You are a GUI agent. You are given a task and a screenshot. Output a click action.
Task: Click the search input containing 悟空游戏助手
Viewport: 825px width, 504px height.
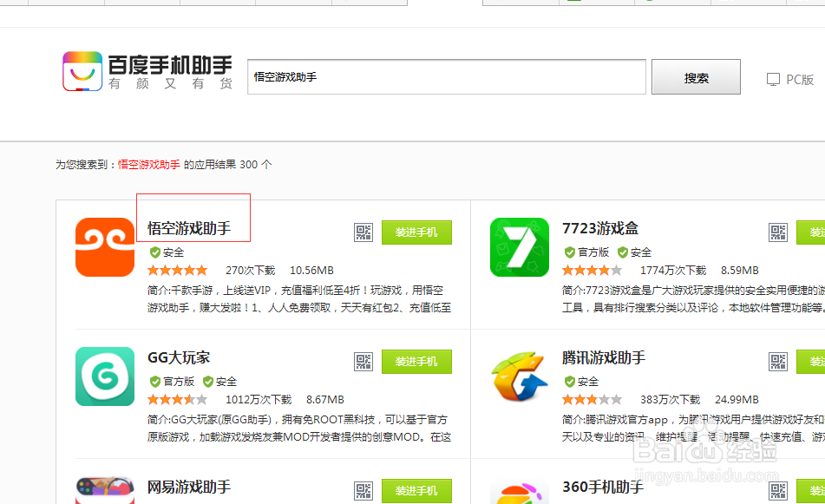point(445,76)
